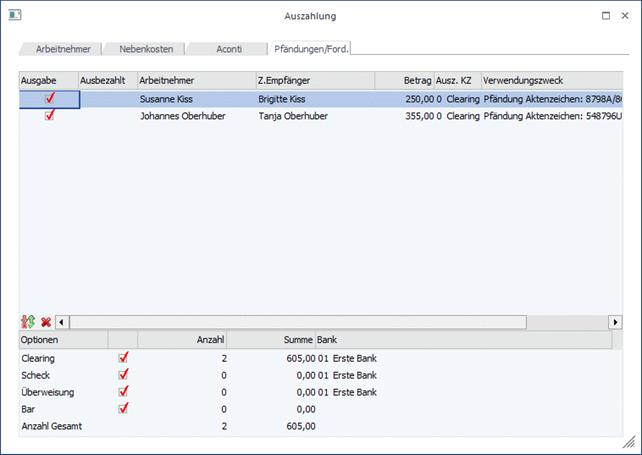This screenshot has width=642, height=455.
Task: Click the red X delete icon
Action: click(x=46, y=322)
